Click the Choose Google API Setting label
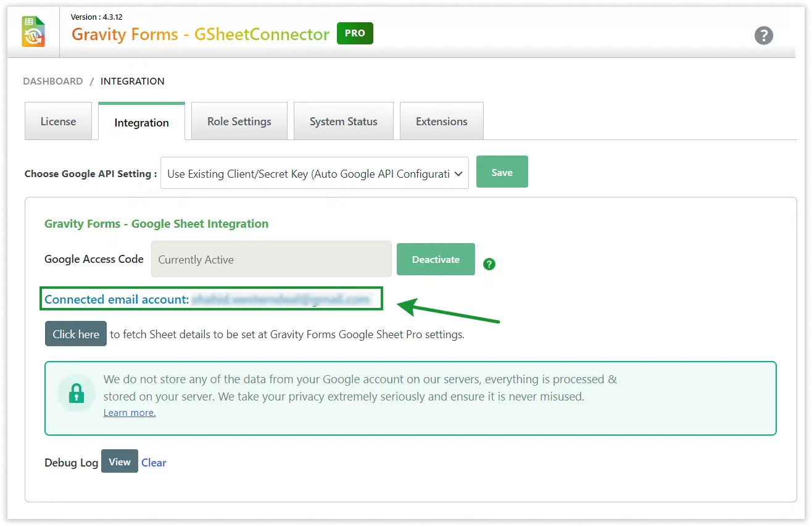812x527 pixels. [91, 174]
